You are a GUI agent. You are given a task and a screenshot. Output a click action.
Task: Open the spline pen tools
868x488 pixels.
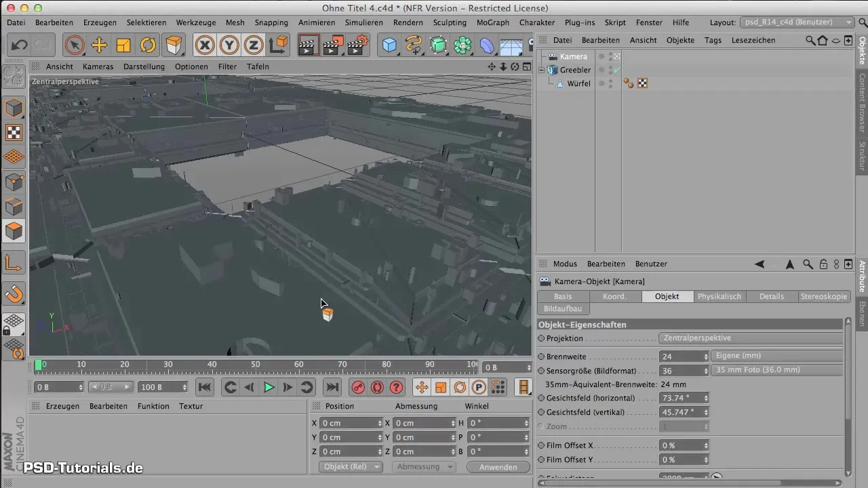pos(414,45)
